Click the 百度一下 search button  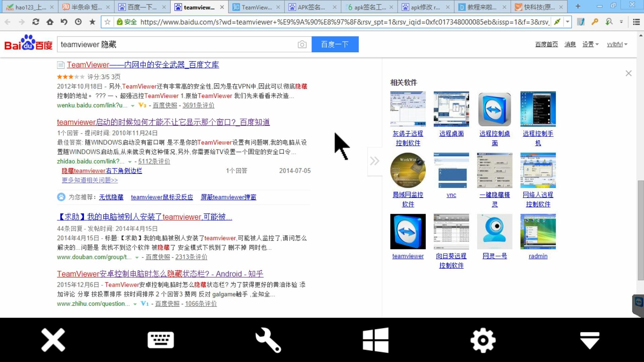tap(335, 44)
